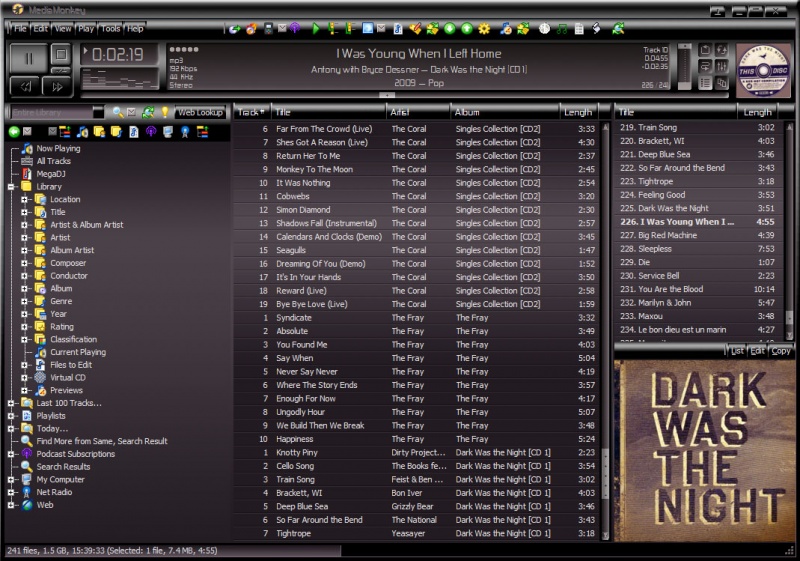The width and height of the screenshot is (800, 561).
Task: Open the View menu
Action: [x=63, y=29]
